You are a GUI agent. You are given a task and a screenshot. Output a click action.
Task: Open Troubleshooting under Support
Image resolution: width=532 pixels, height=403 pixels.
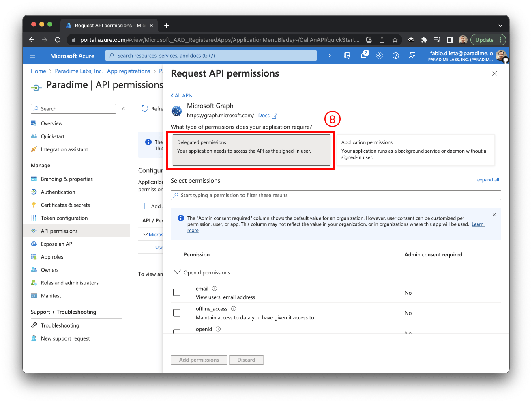[x=60, y=325]
